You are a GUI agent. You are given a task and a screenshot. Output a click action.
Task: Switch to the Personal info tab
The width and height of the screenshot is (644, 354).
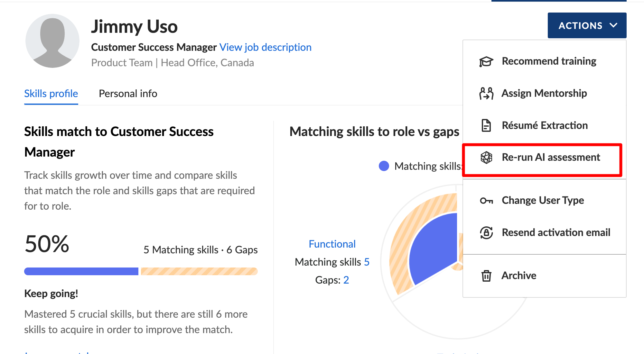click(128, 94)
